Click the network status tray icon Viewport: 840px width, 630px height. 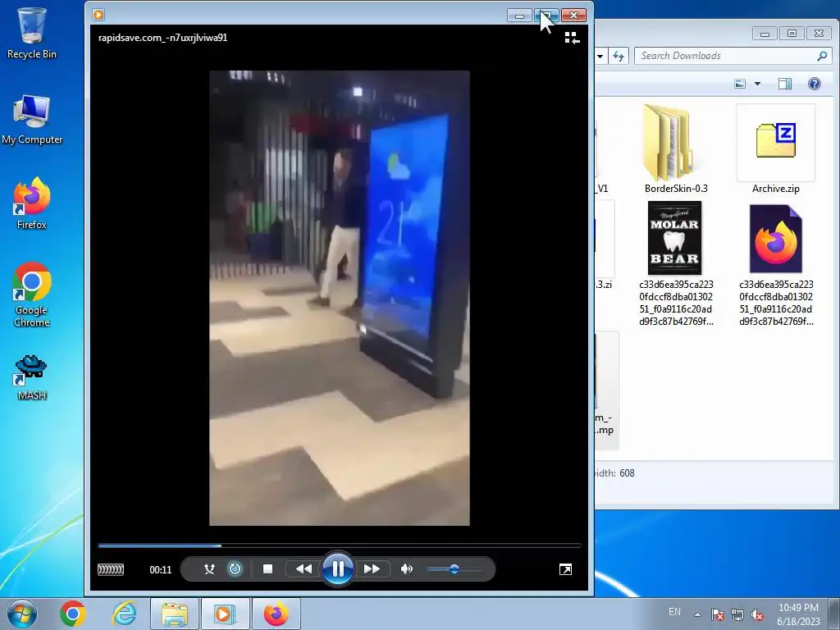coord(737,614)
